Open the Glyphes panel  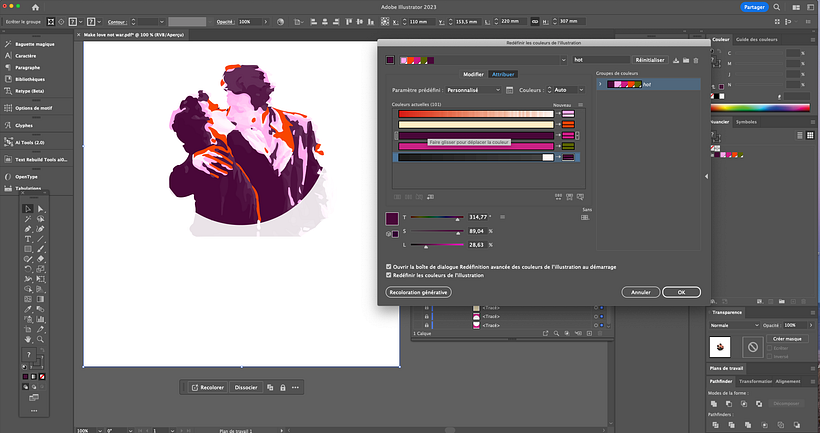tap(24, 126)
